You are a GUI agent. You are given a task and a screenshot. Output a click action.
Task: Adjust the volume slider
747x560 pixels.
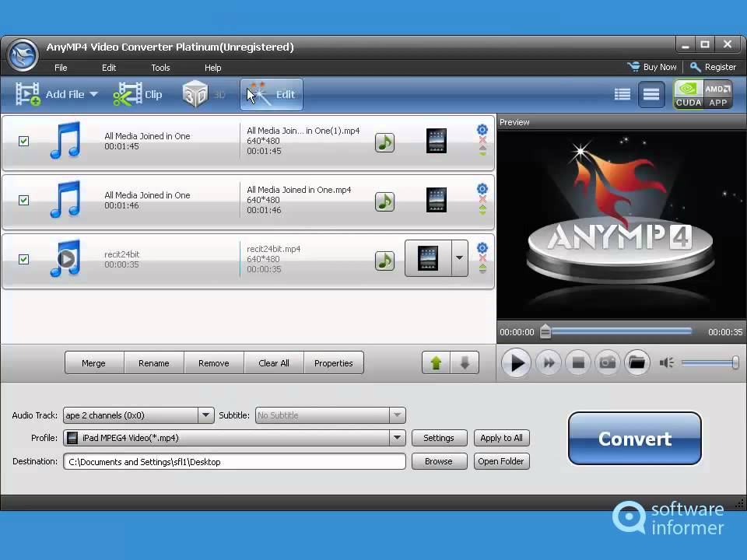(x=710, y=363)
